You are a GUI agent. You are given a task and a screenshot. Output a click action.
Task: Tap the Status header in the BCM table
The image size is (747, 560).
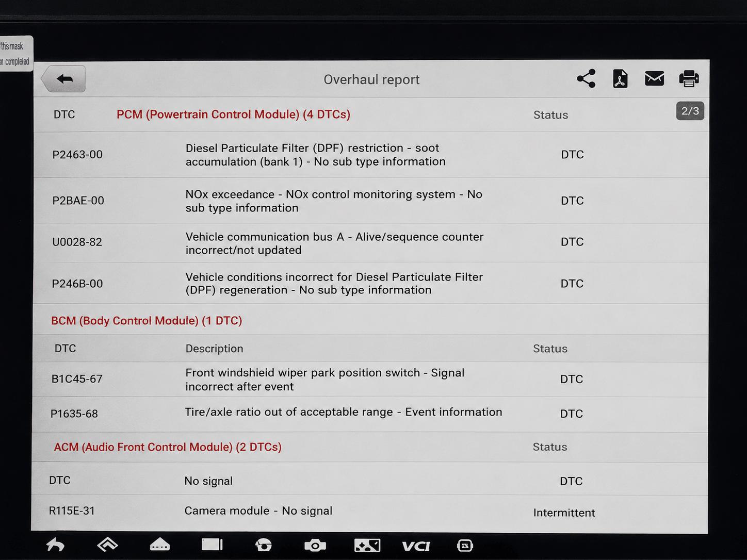click(x=550, y=349)
